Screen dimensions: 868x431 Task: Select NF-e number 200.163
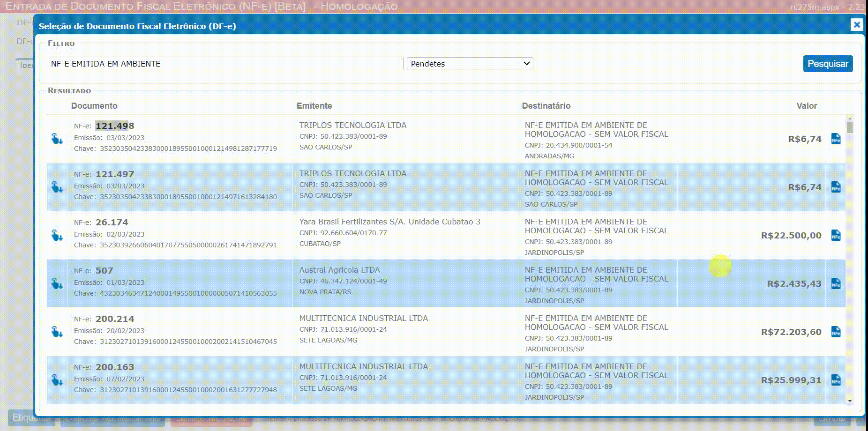(x=115, y=367)
